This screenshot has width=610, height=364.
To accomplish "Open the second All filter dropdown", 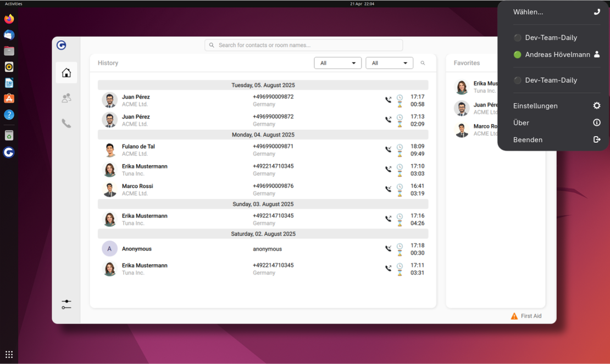I will pos(389,63).
